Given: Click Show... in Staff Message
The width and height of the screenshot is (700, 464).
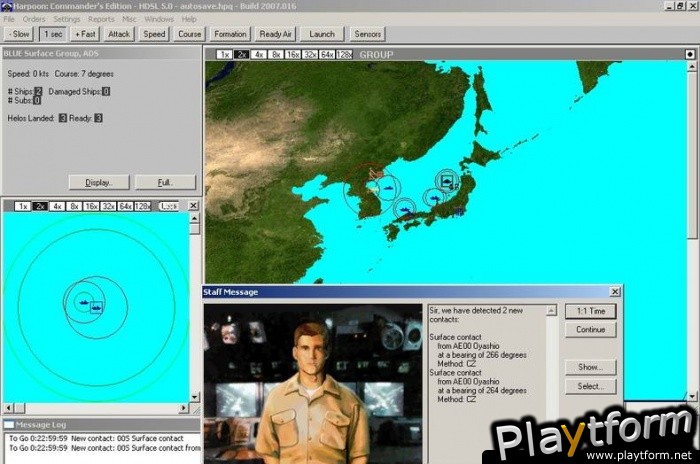Looking at the screenshot, I should click(591, 367).
